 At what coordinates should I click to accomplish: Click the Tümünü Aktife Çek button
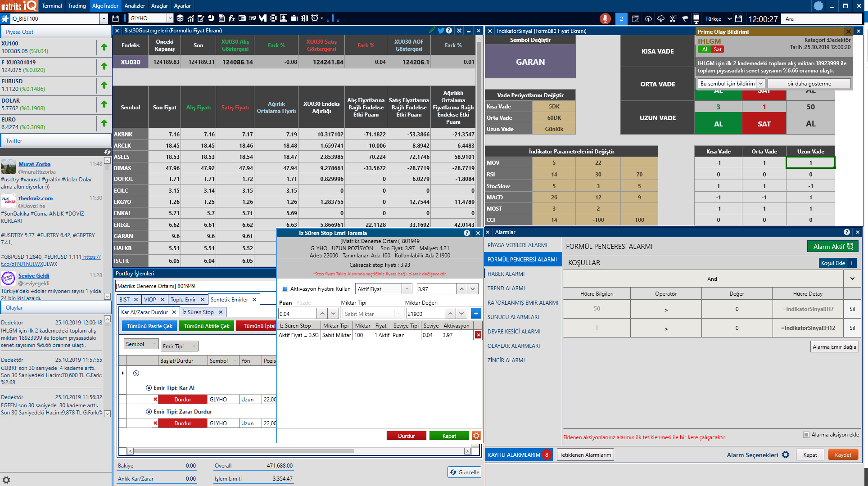206,326
